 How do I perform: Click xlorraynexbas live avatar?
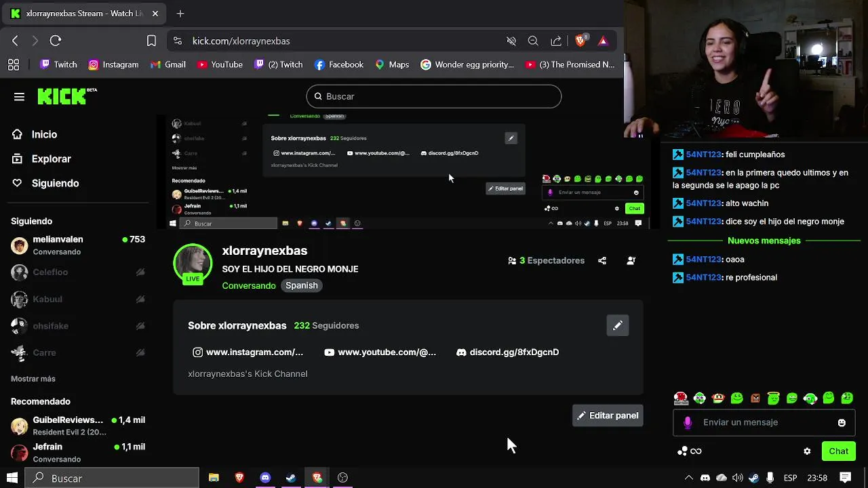pos(193,263)
